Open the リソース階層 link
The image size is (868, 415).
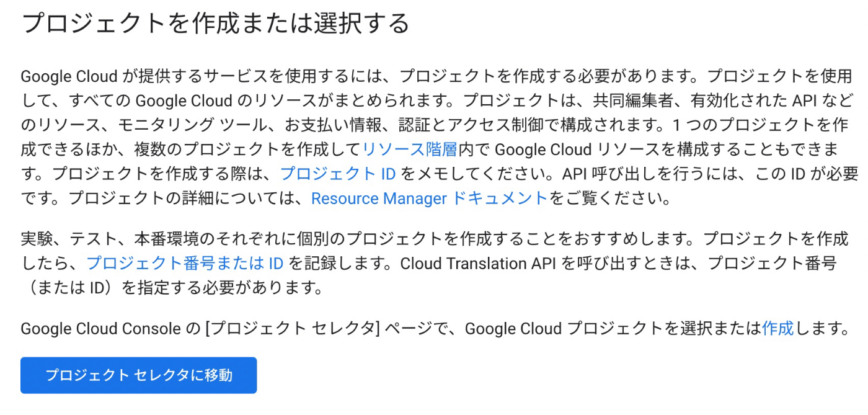pyautogui.click(x=410, y=149)
